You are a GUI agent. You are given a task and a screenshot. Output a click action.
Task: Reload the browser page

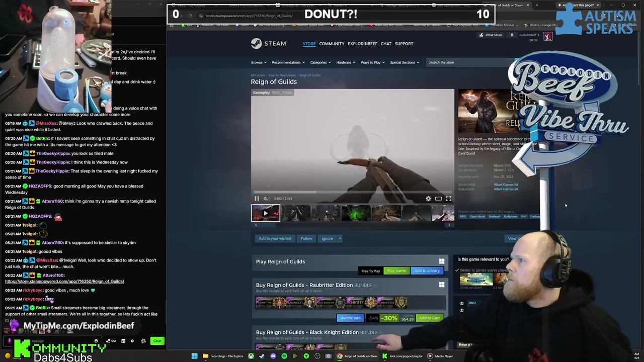pos(190,16)
